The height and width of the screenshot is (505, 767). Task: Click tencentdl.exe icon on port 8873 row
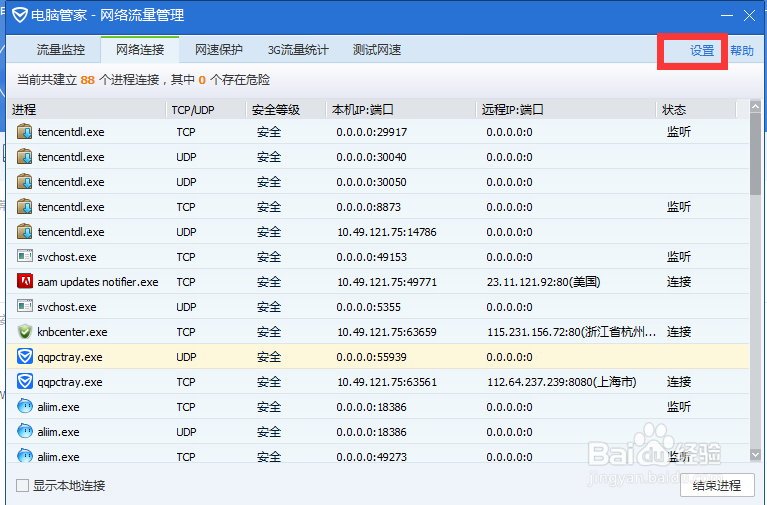point(24,207)
